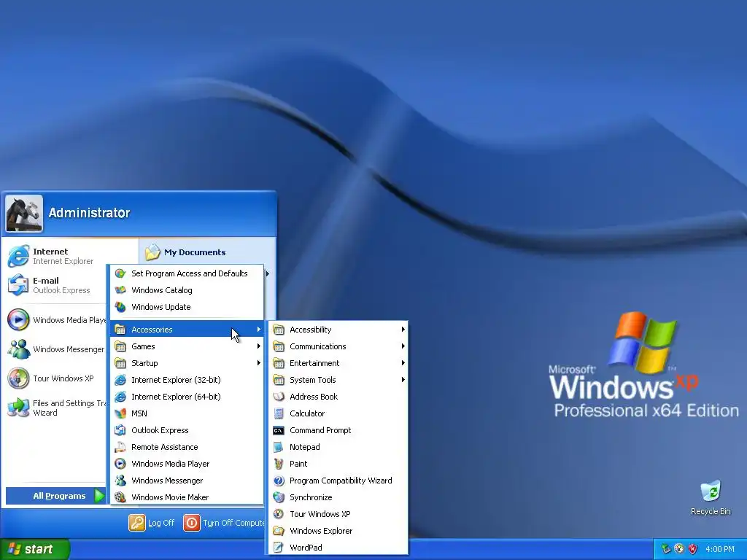Expand the Accessories submenu

pyautogui.click(x=187, y=330)
